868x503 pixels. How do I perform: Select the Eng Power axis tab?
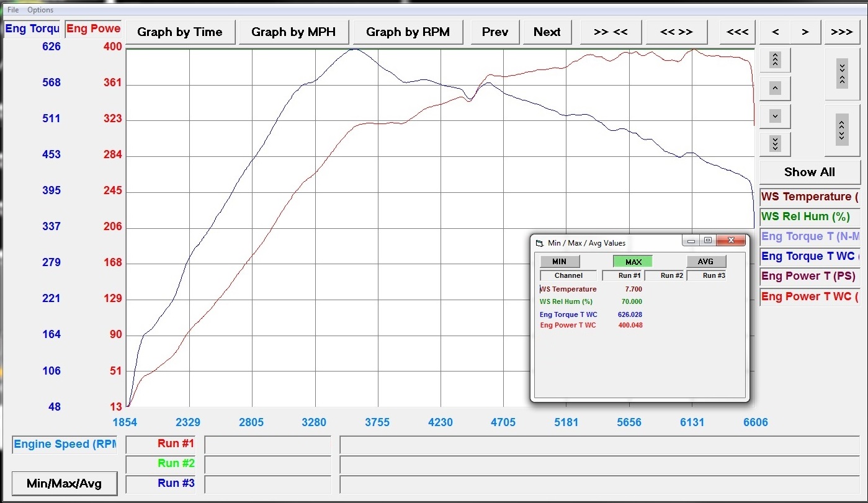click(x=93, y=29)
